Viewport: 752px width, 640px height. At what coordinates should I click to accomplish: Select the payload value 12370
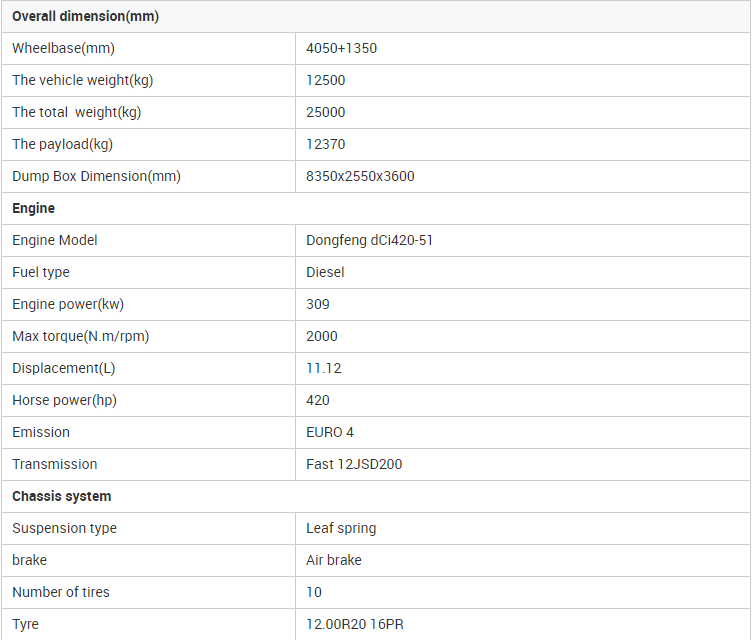point(325,144)
